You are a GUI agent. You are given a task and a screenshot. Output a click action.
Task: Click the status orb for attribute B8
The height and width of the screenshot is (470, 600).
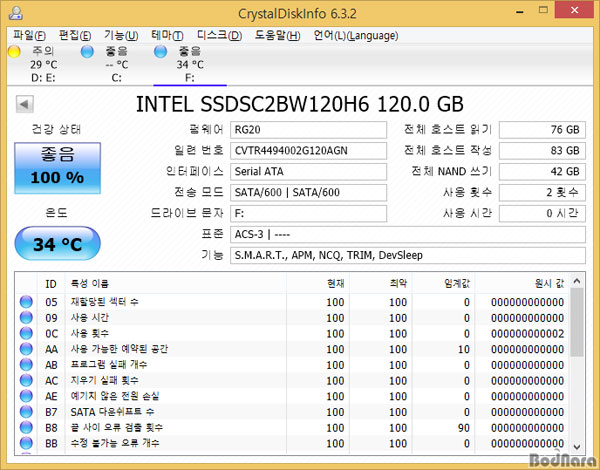click(x=26, y=428)
